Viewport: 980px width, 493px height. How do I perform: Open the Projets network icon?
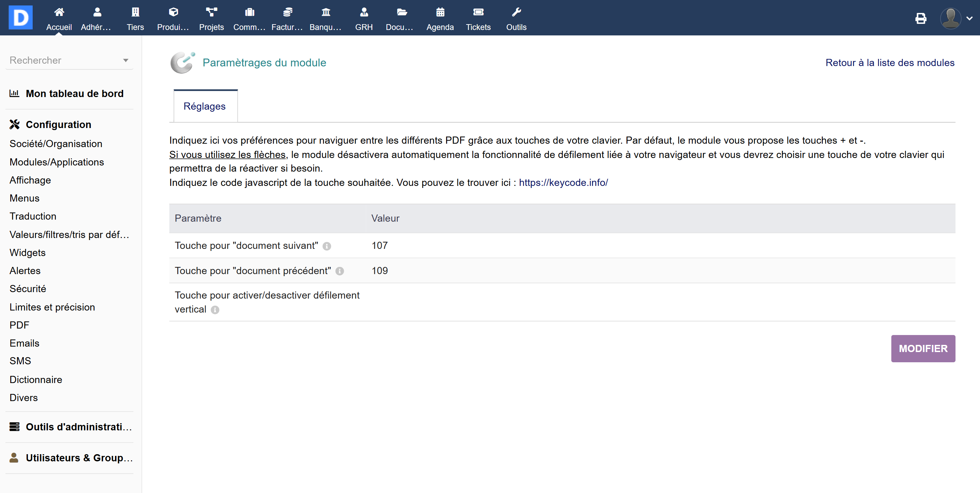(x=211, y=12)
